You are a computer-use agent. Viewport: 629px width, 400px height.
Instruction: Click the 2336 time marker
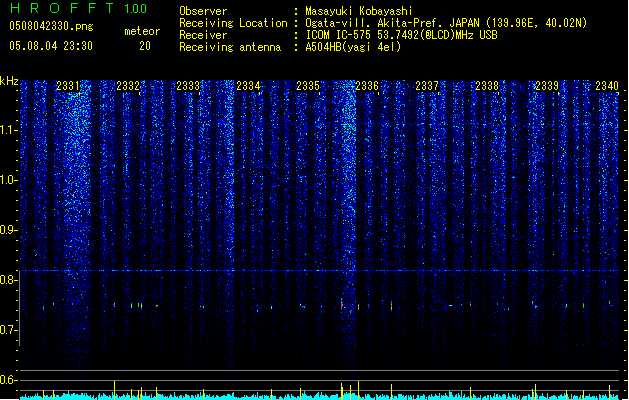[x=367, y=86]
